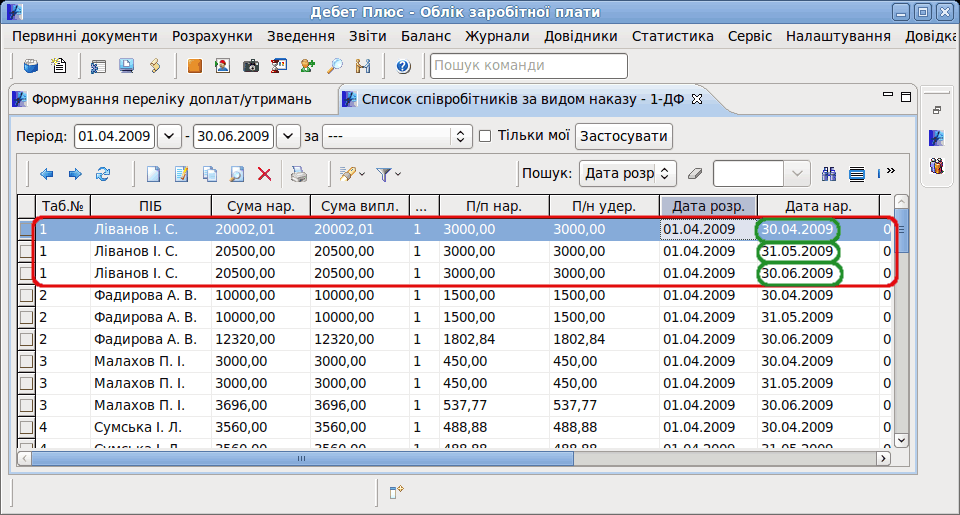This screenshot has width=960, height=515.
Task: Show hidden toolbar items via » chevron
Action: [891, 171]
